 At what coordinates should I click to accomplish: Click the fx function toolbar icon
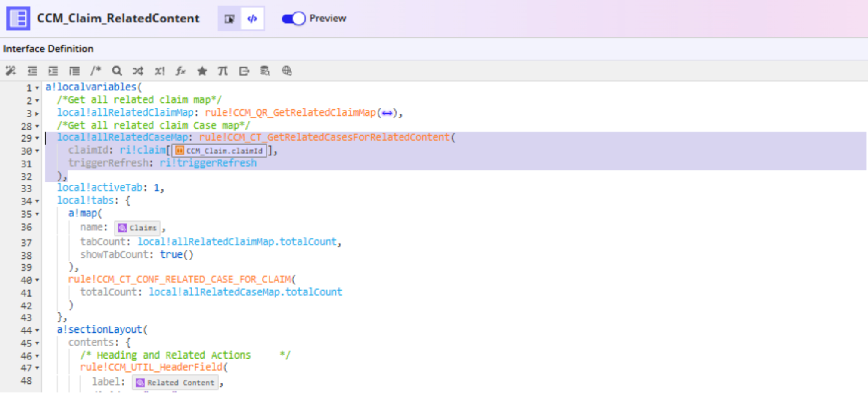click(x=181, y=71)
